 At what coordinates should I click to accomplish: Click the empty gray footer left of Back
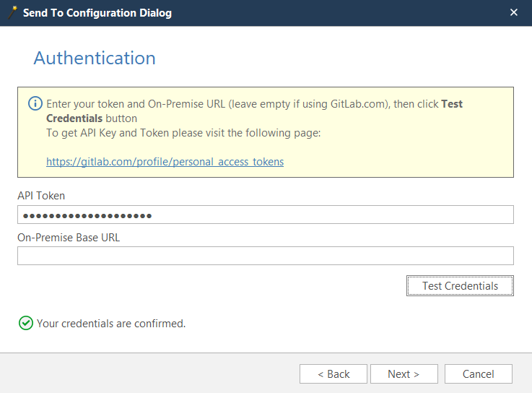[x=144, y=373]
